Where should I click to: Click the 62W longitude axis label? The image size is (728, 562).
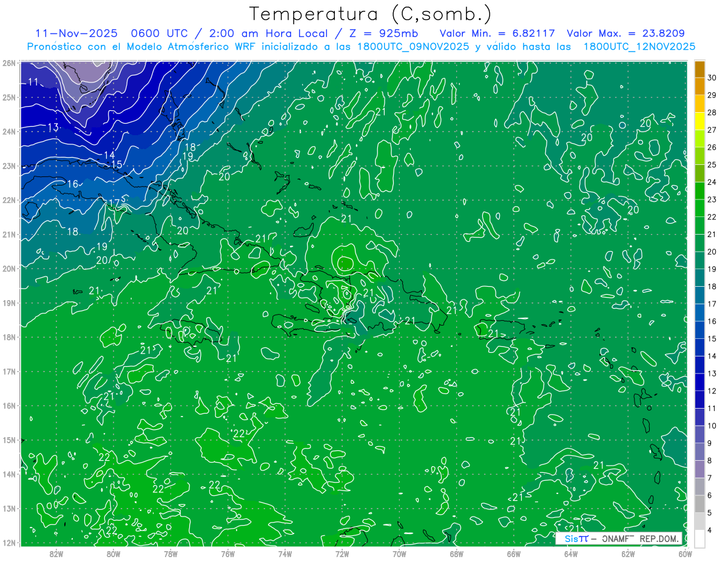(x=628, y=554)
